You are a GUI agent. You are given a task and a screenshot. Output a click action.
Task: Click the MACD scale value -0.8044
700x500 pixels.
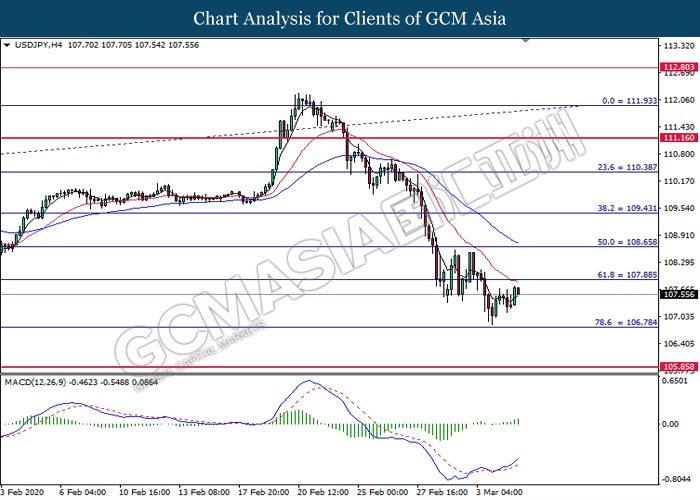tap(674, 479)
